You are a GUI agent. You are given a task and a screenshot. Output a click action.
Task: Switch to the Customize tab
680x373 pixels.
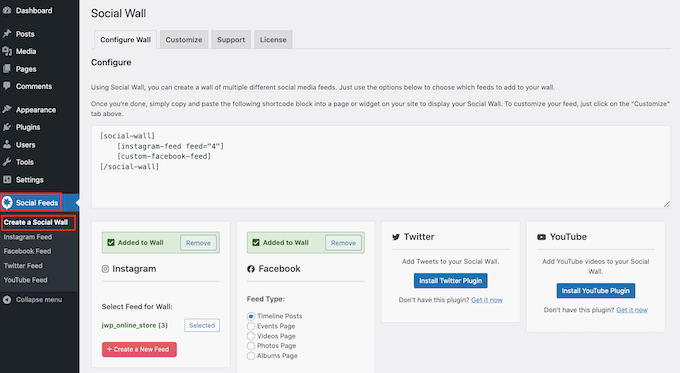(x=184, y=39)
